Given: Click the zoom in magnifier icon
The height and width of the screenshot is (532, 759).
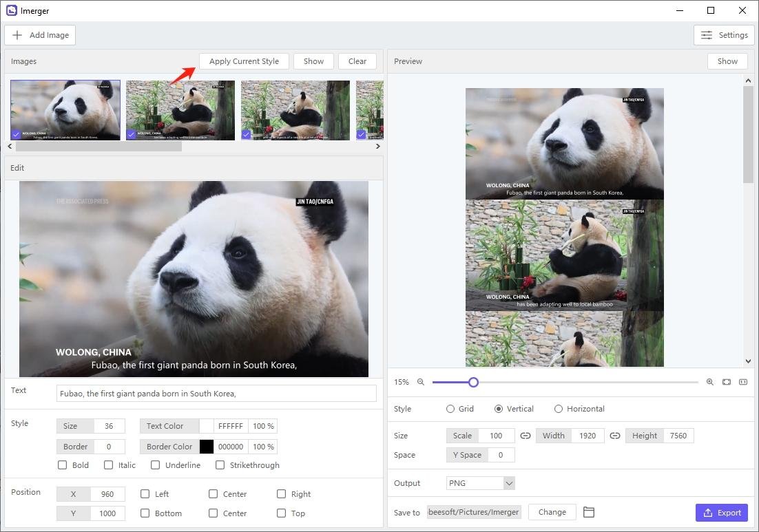Looking at the screenshot, I should coord(709,382).
